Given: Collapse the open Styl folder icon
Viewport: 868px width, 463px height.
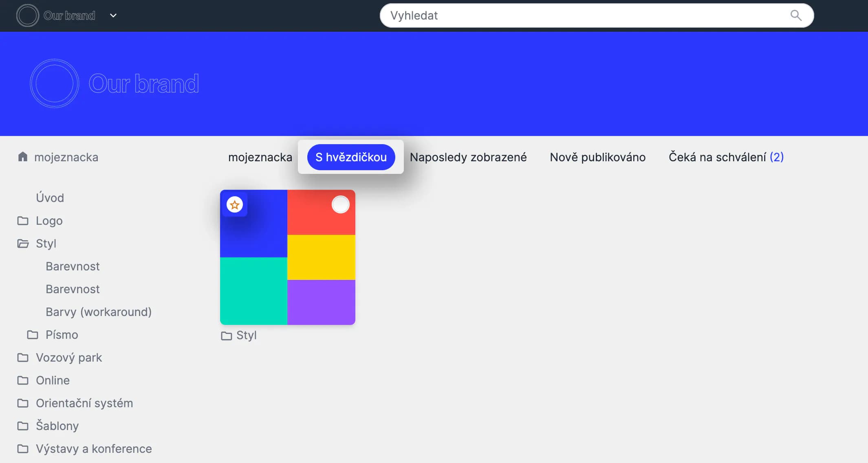Looking at the screenshot, I should (x=23, y=244).
